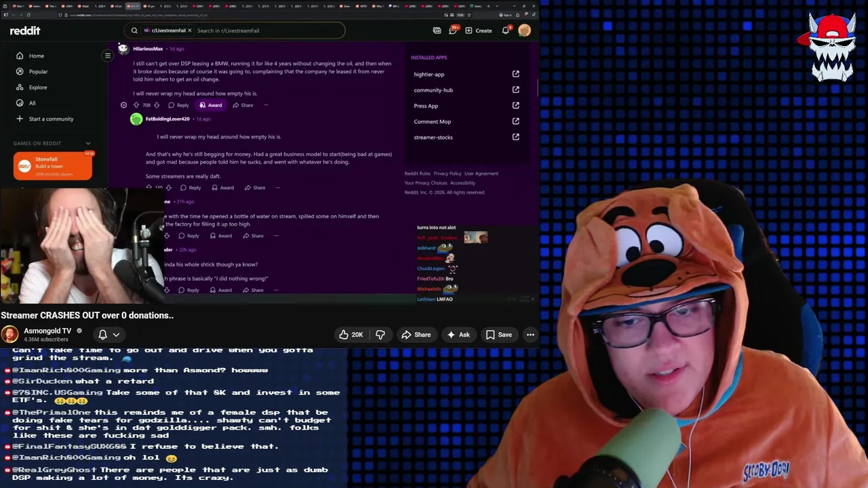868x488 pixels.
Task: Open more options on HilariousMax's comment
Action: coord(266,105)
